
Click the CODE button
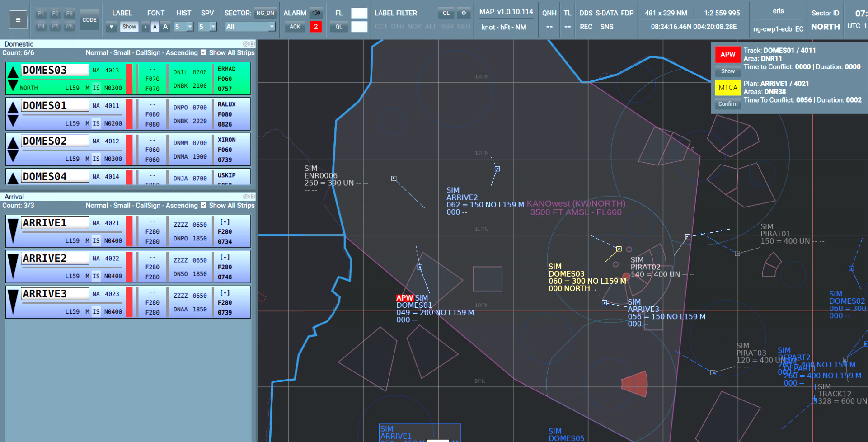(89, 20)
